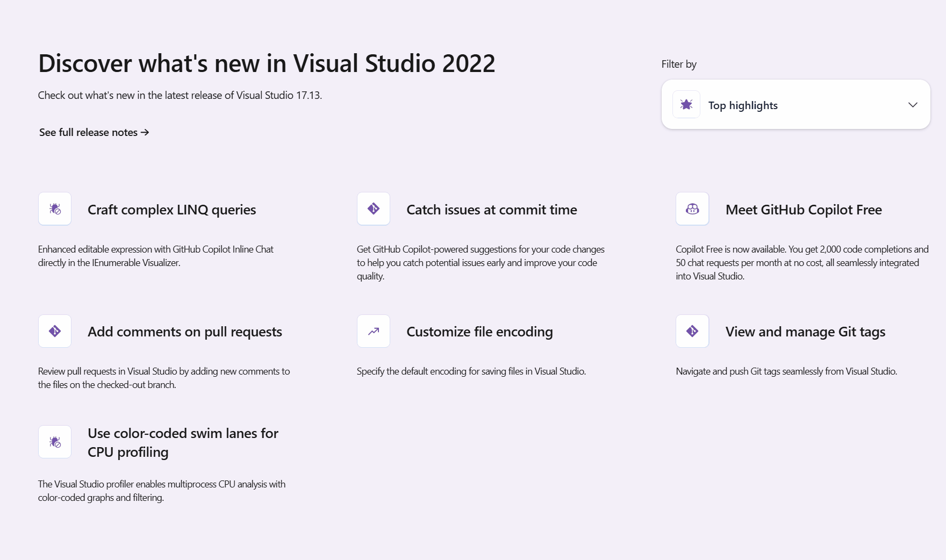Viewport: 946px width, 560px height.
Task: Click the star icon in the Top highlights filter
Action: [x=686, y=104]
